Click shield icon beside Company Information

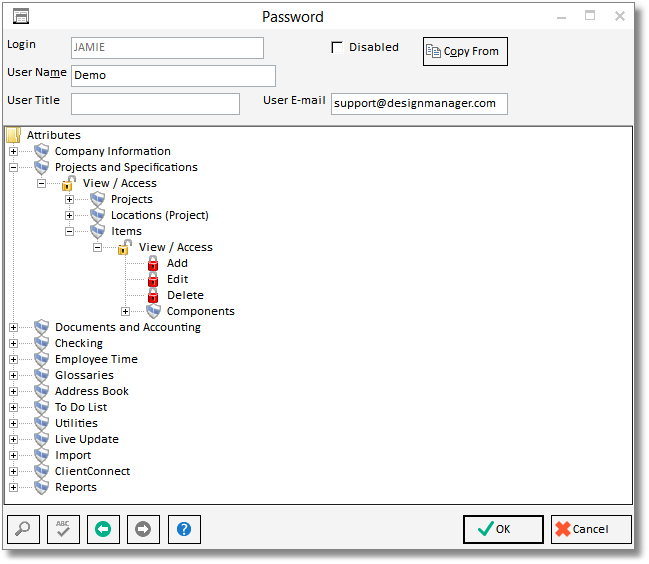[41, 151]
